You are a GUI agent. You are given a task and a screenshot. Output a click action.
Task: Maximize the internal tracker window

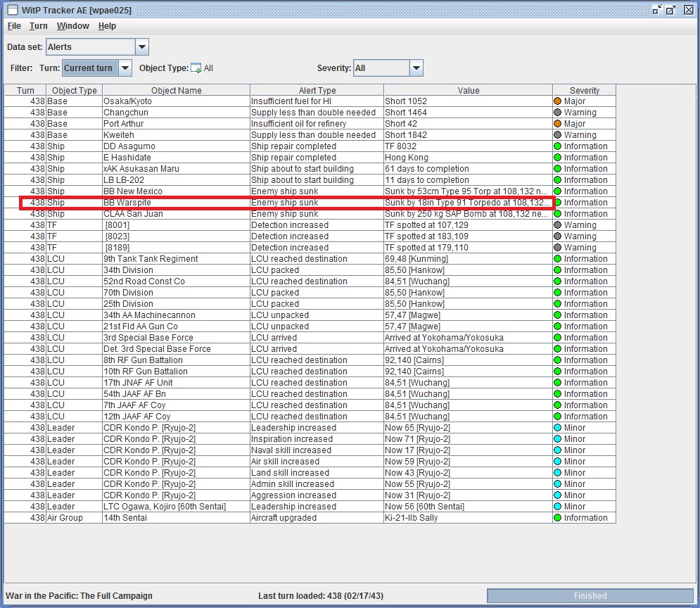(x=670, y=10)
